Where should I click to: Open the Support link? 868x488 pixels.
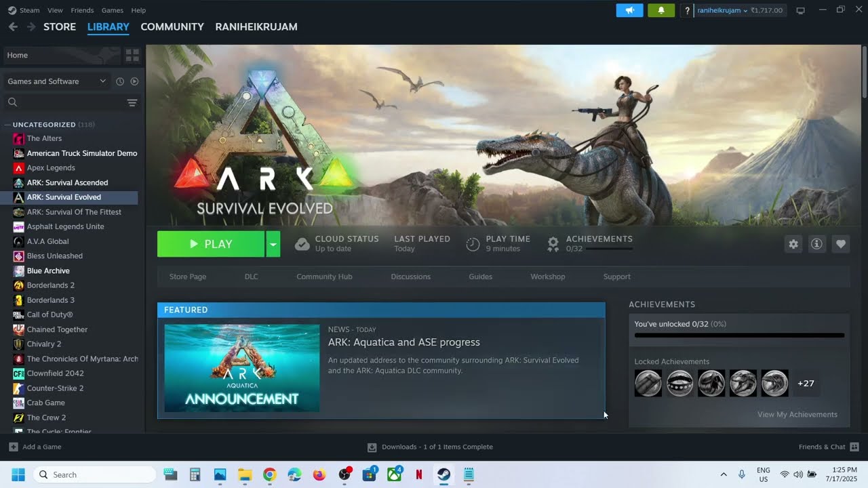617,277
